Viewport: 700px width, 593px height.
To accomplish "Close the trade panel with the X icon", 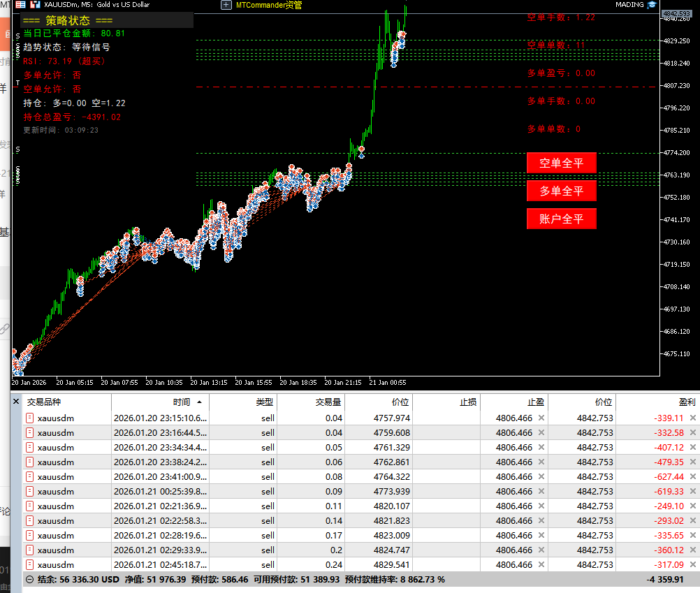I will click(x=16, y=402).
